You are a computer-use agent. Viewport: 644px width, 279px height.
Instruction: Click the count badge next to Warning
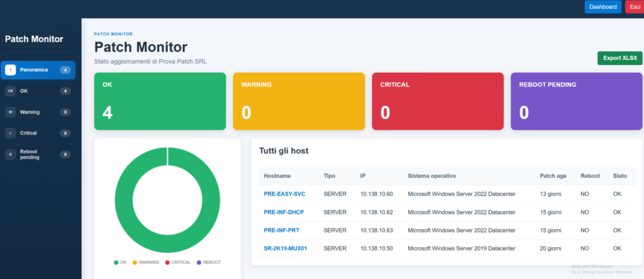65,112
